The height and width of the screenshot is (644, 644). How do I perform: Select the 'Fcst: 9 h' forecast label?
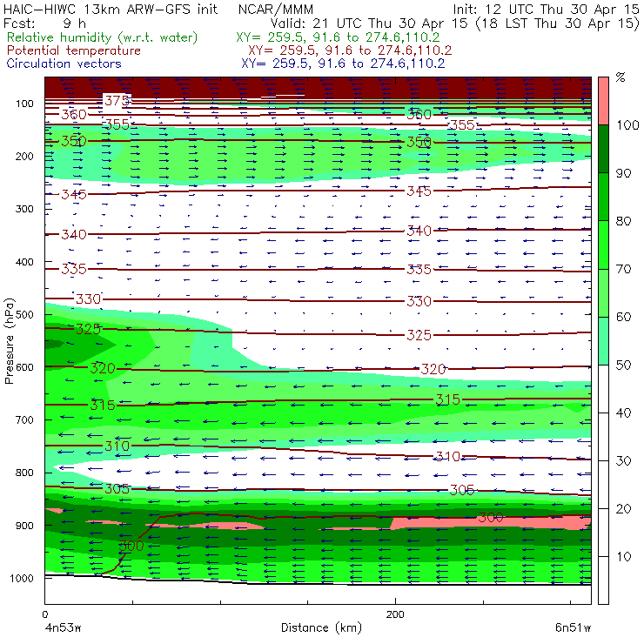44,23
